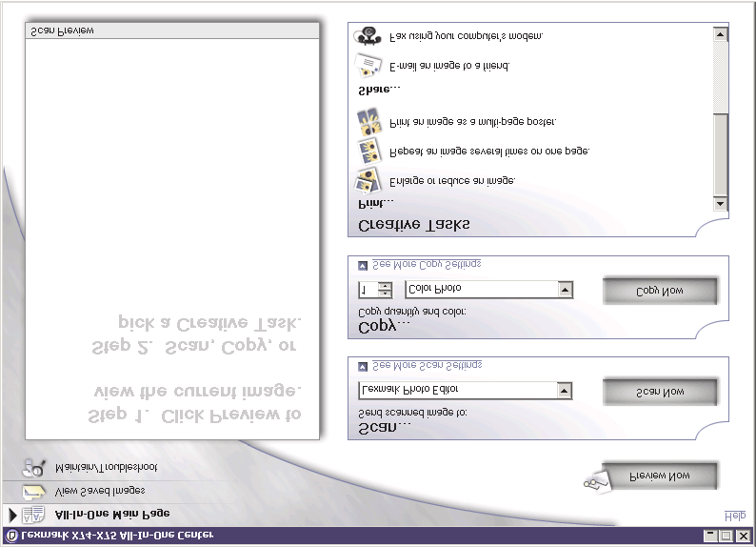Click the fax webcam-style icon
Screen dimensions: 756x547
pos(368,35)
